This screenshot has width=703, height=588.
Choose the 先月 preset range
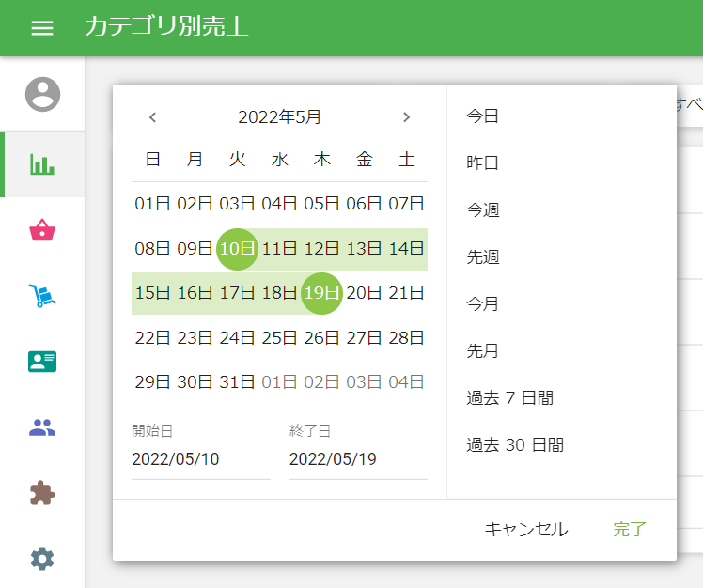(483, 351)
